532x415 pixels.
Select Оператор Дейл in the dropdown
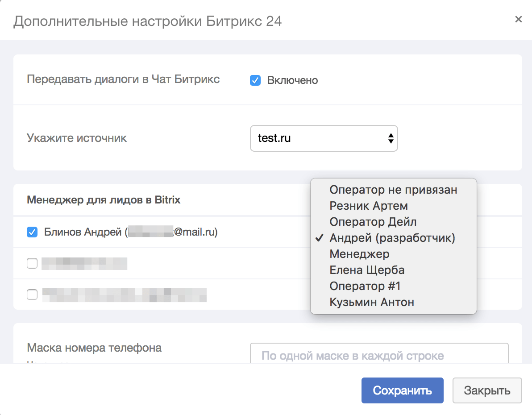[x=393, y=222]
